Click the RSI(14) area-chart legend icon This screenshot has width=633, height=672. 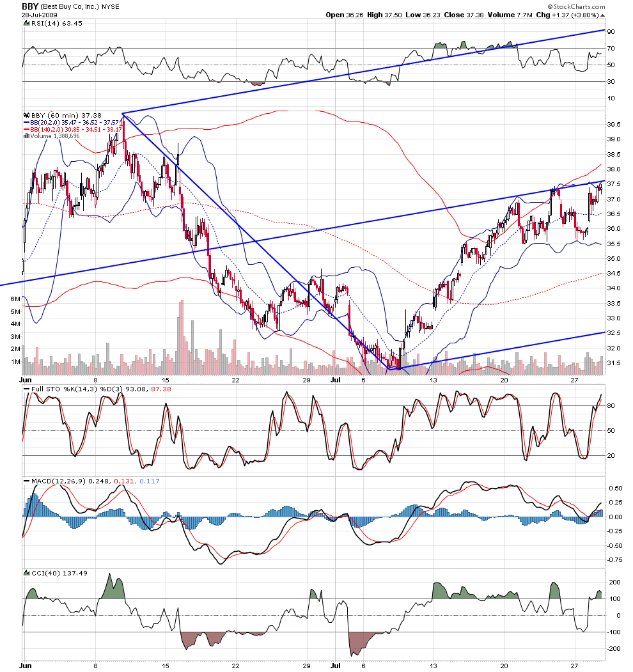coord(27,24)
